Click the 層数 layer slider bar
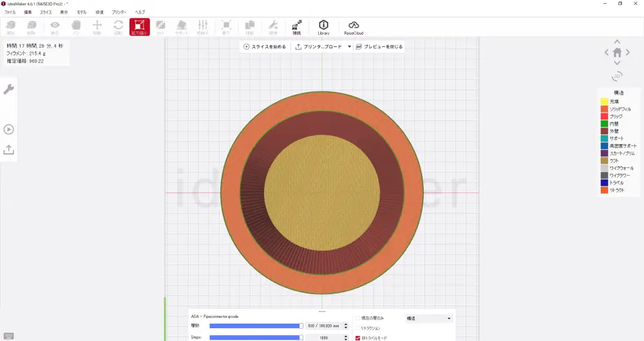The width and height of the screenshot is (644, 341). [255, 326]
